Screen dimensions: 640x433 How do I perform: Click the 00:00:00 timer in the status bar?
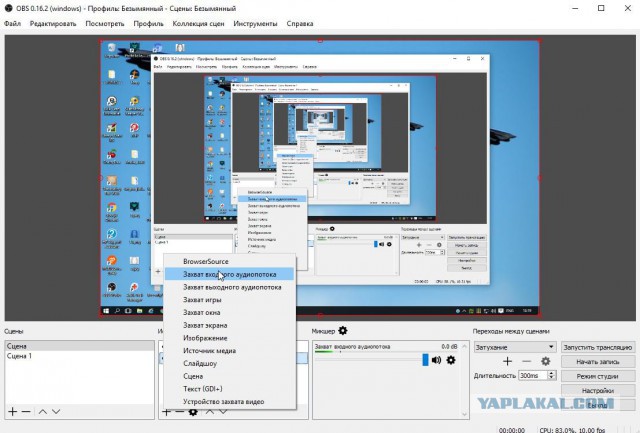click(511, 430)
